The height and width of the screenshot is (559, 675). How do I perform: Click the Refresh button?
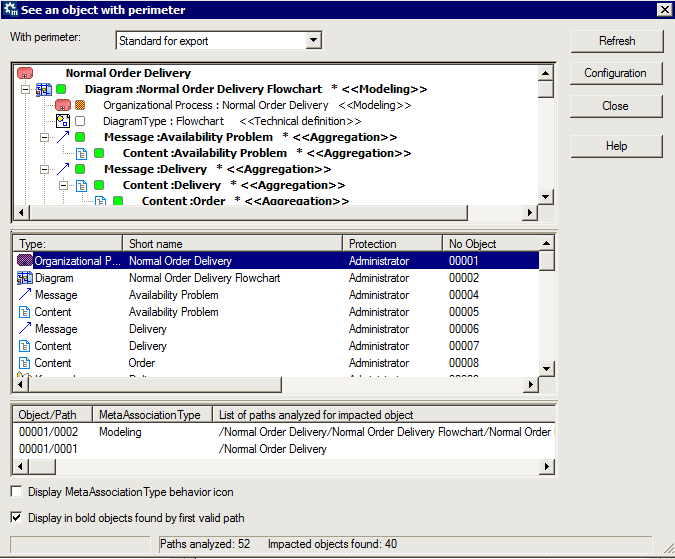click(x=616, y=41)
